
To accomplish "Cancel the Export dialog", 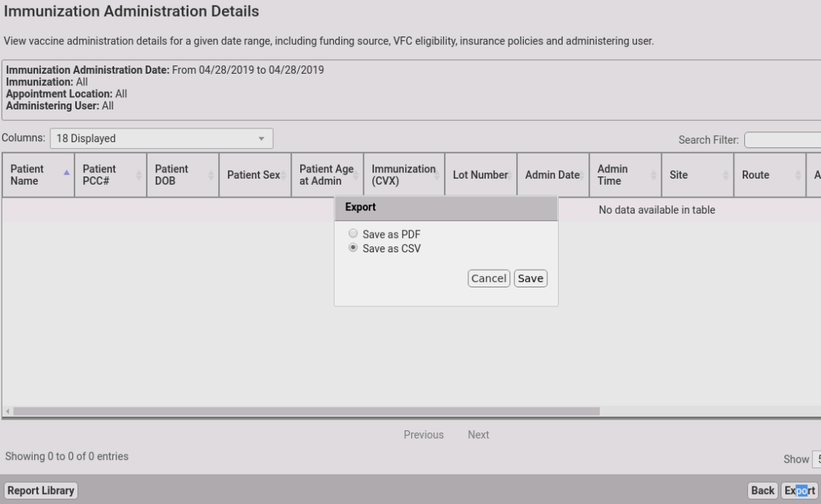I will (x=489, y=278).
